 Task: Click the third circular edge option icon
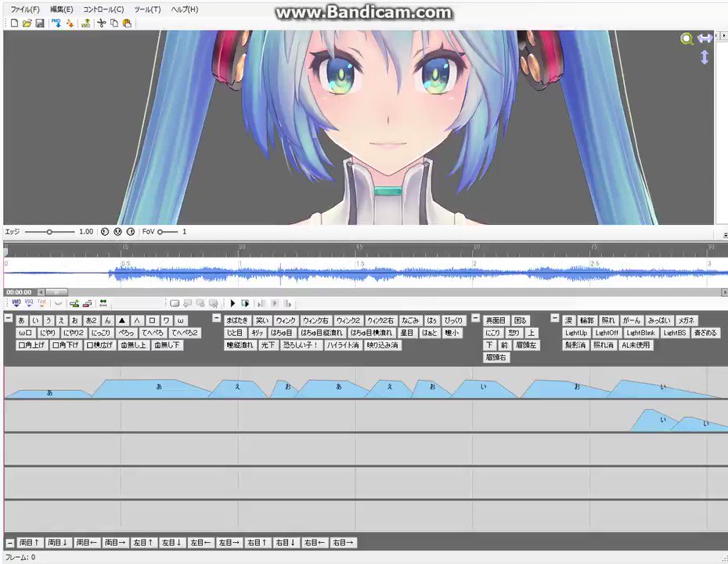click(131, 231)
